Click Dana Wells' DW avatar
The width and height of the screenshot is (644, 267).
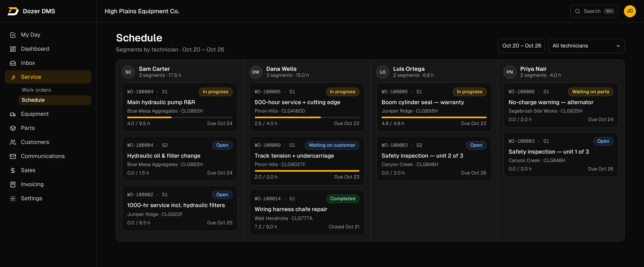point(256,72)
